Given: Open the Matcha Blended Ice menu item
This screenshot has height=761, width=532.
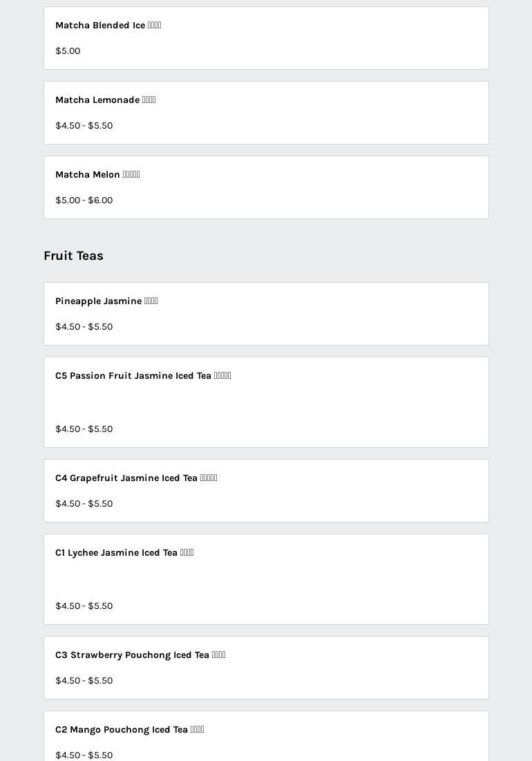Looking at the screenshot, I should (108, 26).
